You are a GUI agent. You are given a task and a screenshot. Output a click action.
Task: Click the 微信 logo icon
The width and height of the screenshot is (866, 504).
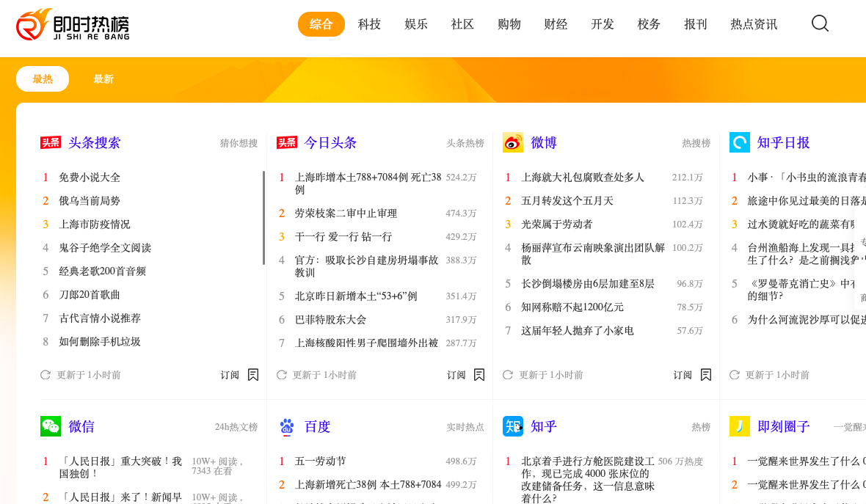coord(50,426)
